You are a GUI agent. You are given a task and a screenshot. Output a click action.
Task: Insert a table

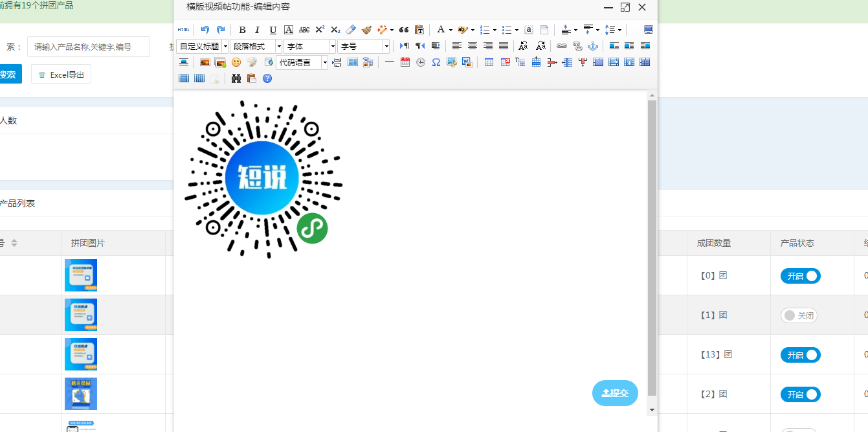(489, 62)
